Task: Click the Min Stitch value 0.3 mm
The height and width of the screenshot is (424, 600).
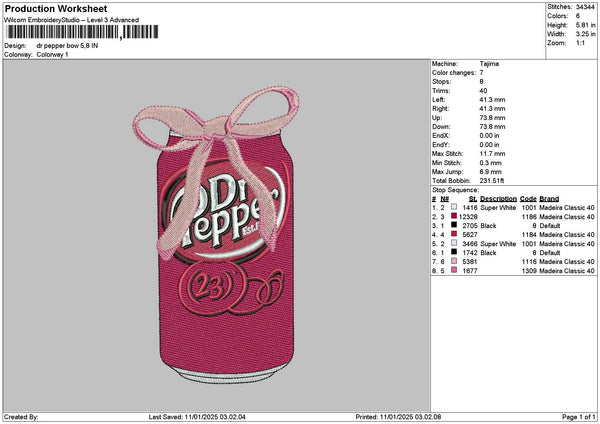Action: pyautogui.click(x=491, y=163)
